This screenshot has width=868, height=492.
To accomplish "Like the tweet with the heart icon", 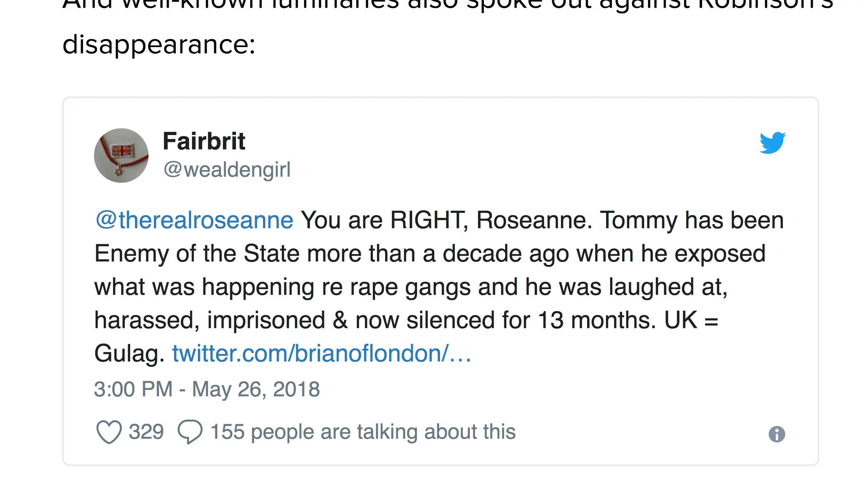I will click(x=109, y=432).
